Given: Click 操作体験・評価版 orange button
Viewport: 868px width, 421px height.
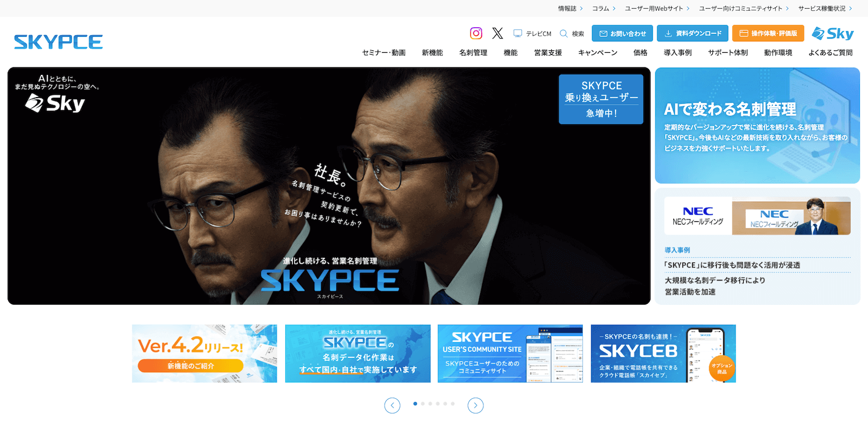Looking at the screenshot, I should 768,34.
